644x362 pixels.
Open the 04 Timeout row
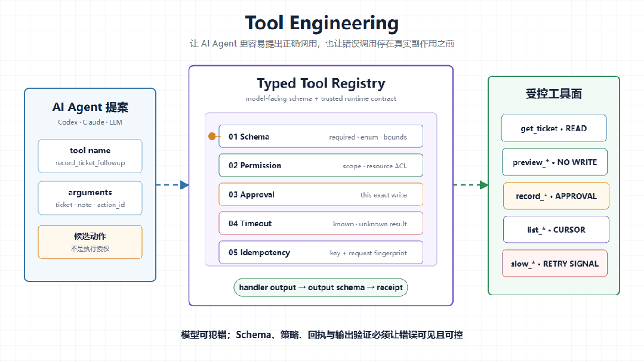pyautogui.click(x=321, y=223)
